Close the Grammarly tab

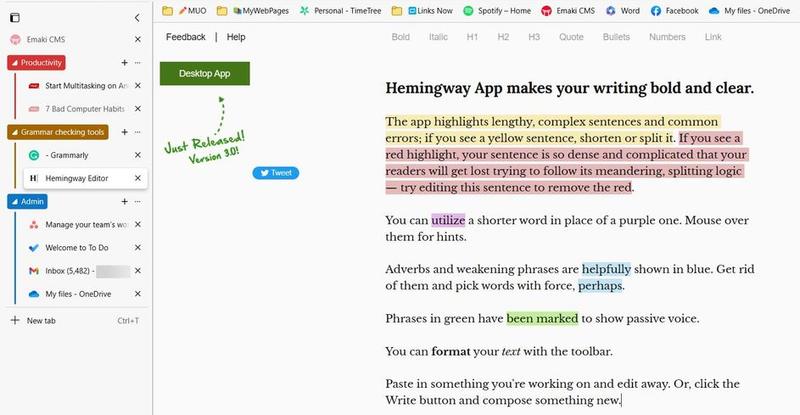[138, 155]
